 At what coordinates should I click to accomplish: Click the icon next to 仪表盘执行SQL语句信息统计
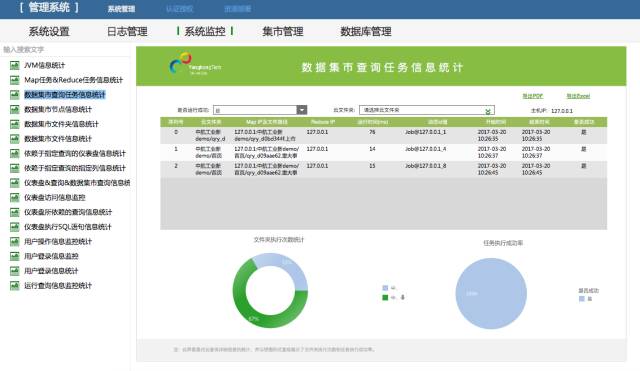pyautogui.click(x=15, y=227)
